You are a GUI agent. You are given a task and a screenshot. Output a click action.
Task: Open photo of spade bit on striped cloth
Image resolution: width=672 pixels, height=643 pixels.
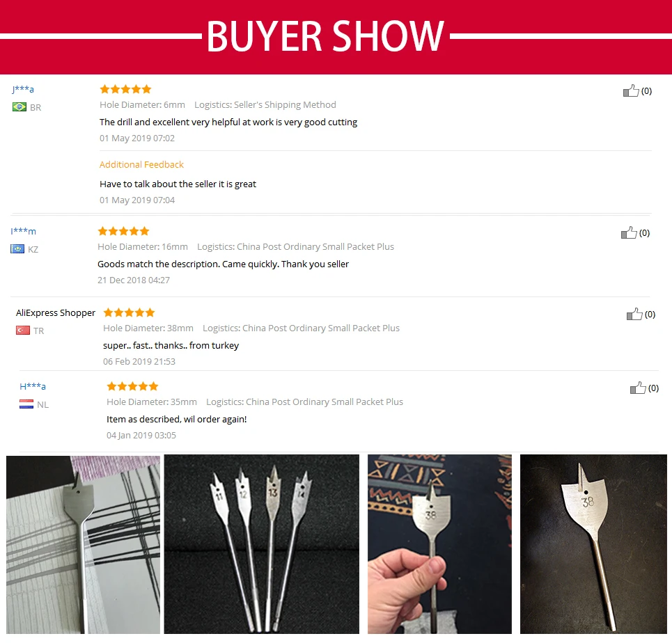point(83,544)
